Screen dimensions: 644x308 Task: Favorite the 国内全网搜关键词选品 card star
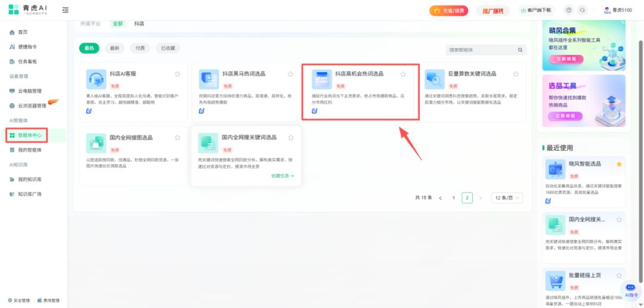coord(291,138)
